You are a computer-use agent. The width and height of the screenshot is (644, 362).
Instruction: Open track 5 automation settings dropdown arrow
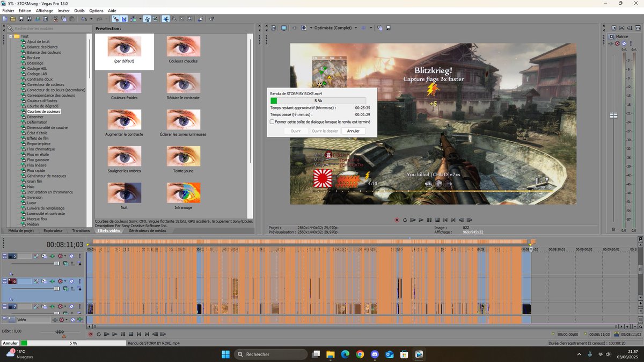tap(65, 256)
